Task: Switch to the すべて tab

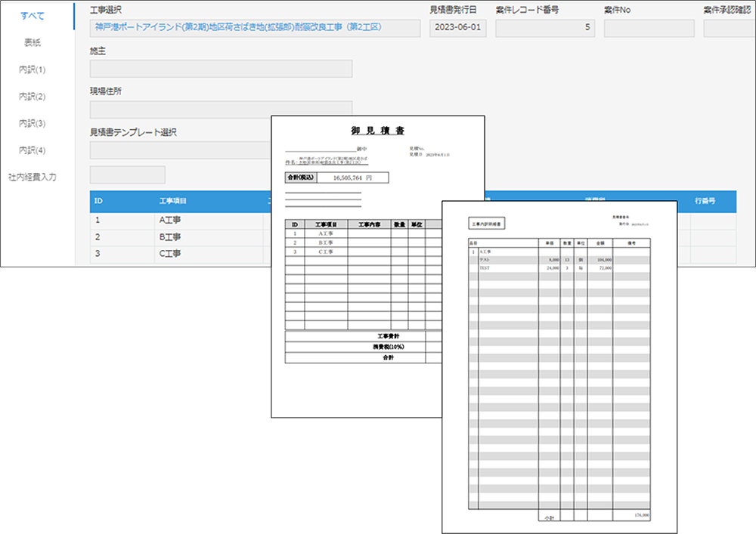Action: coord(32,16)
